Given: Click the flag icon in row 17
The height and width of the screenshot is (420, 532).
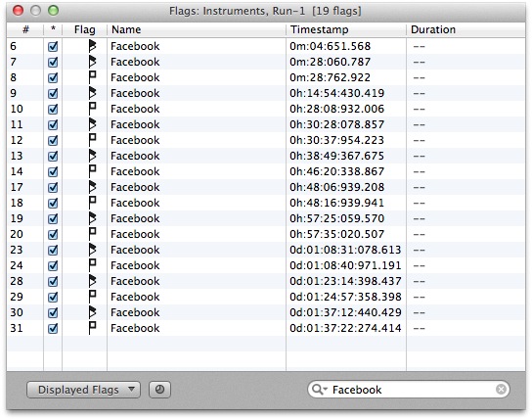Looking at the screenshot, I should pyautogui.click(x=92, y=187).
